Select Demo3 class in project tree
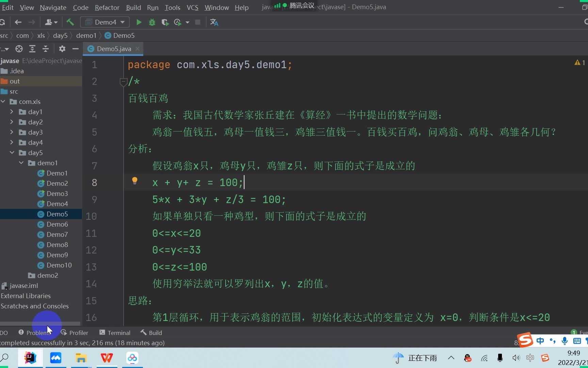Screen dimensions: 588x368 tap(52, 194)
